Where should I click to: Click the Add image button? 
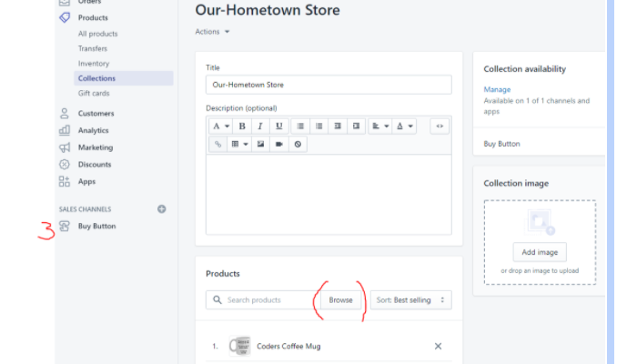540,252
